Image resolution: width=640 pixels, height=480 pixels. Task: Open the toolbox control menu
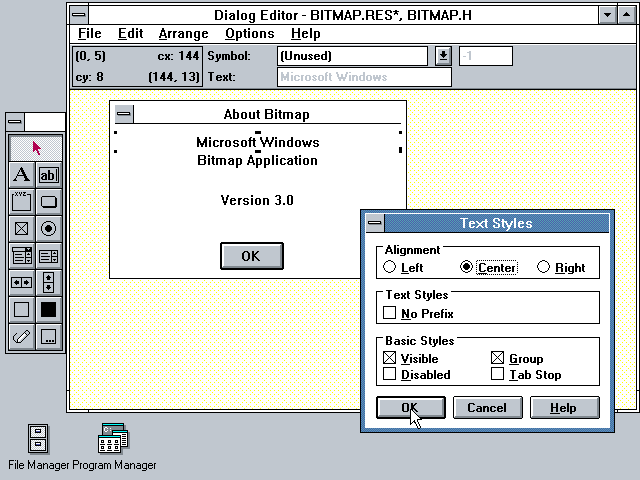point(15,122)
